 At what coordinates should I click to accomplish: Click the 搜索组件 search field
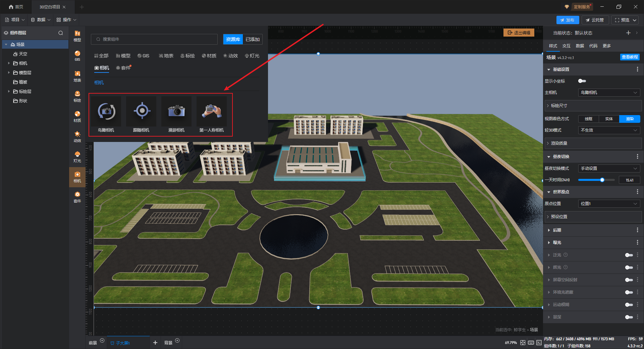[154, 39]
